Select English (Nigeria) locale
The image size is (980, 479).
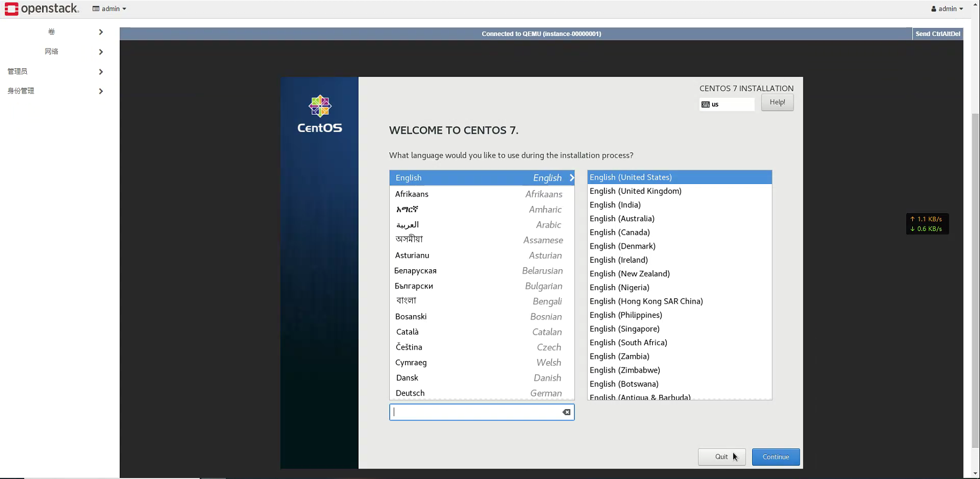pyautogui.click(x=679, y=287)
